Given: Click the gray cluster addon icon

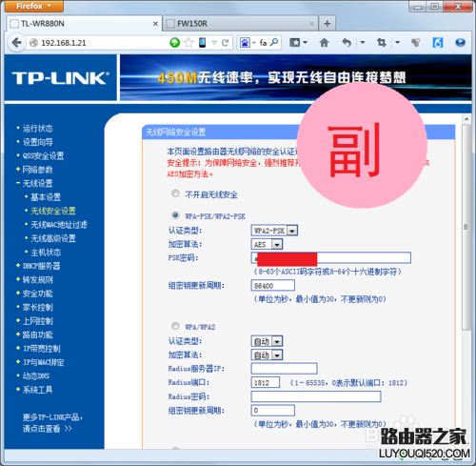Looking at the screenshot, I should (416, 43).
